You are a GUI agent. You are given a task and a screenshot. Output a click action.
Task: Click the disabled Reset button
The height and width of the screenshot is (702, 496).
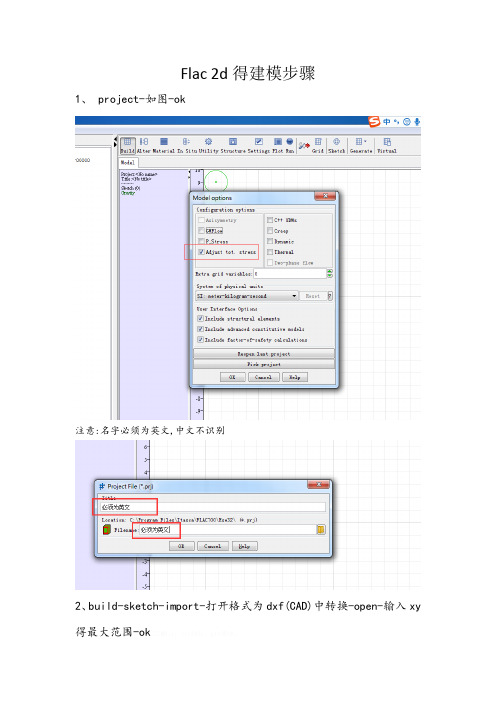point(312,296)
